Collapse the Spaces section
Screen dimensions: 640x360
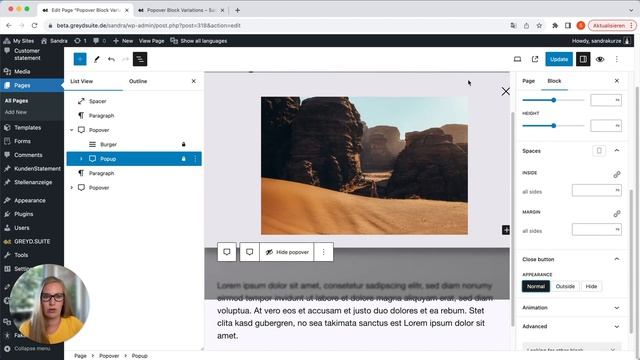click(617, 151)
